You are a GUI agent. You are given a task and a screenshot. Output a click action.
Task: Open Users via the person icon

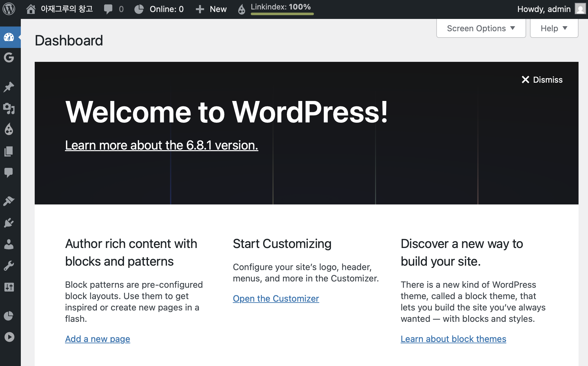(9, 244)
